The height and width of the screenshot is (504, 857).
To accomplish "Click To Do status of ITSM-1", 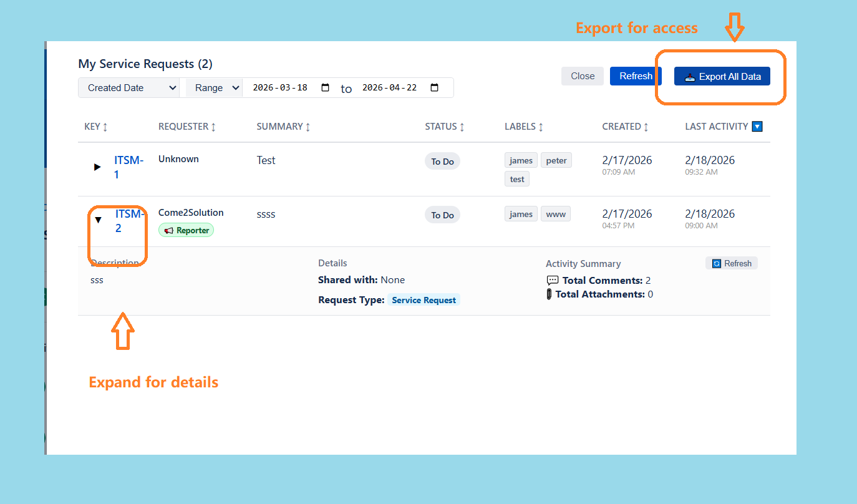I will pyautogui.click(x=443, y=162).
